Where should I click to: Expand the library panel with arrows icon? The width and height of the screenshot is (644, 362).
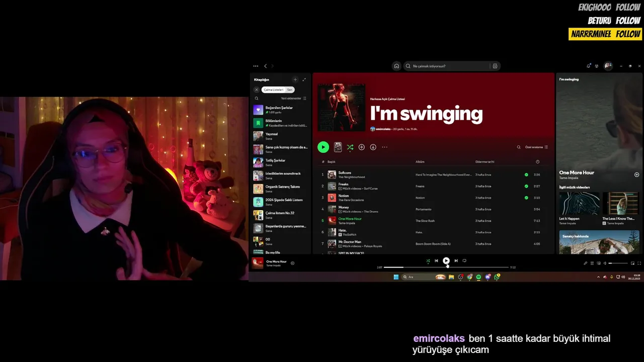pyautogui.click(x=304, y=79)
